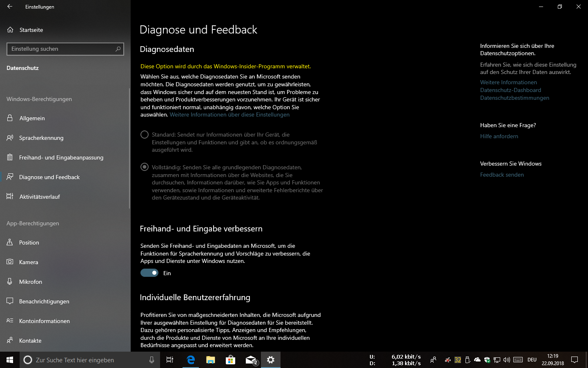Select the Vollständig diagnostic data radio button
The width and height of the screenshot is (588, 368).
[x=145, y=167]
